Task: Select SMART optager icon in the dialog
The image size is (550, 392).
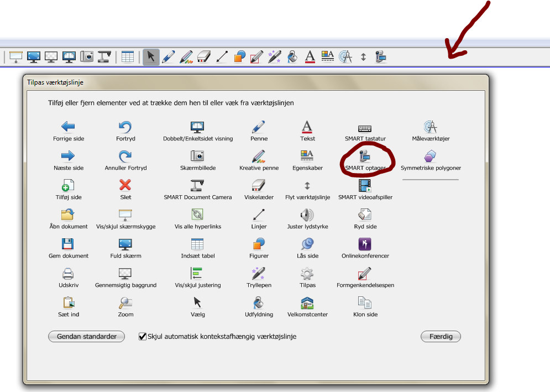Action: click(x=365, y=156)
